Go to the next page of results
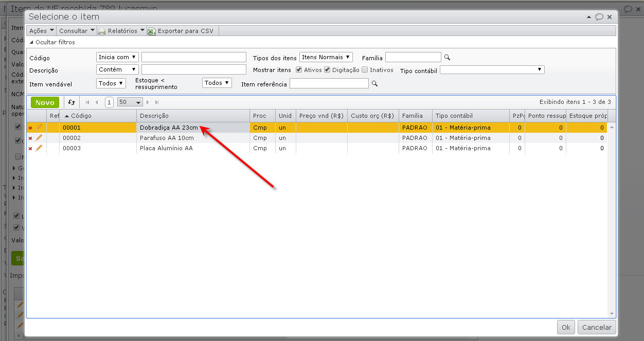 click(148, 102)
